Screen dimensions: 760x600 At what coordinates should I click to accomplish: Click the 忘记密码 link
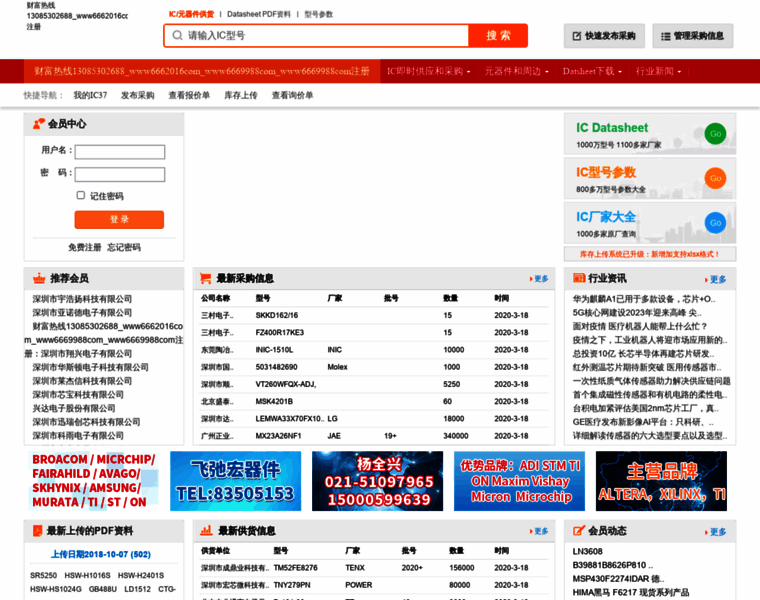124,247
